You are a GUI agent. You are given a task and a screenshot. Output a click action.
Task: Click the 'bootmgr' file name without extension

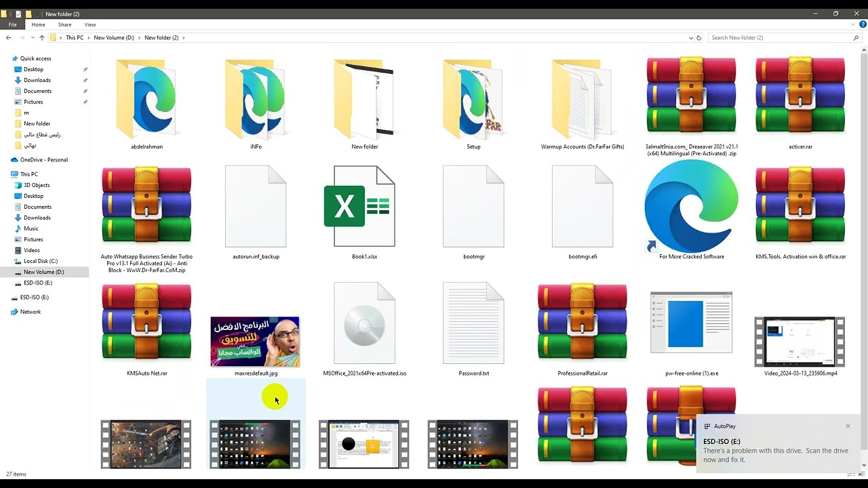point(473,257)
